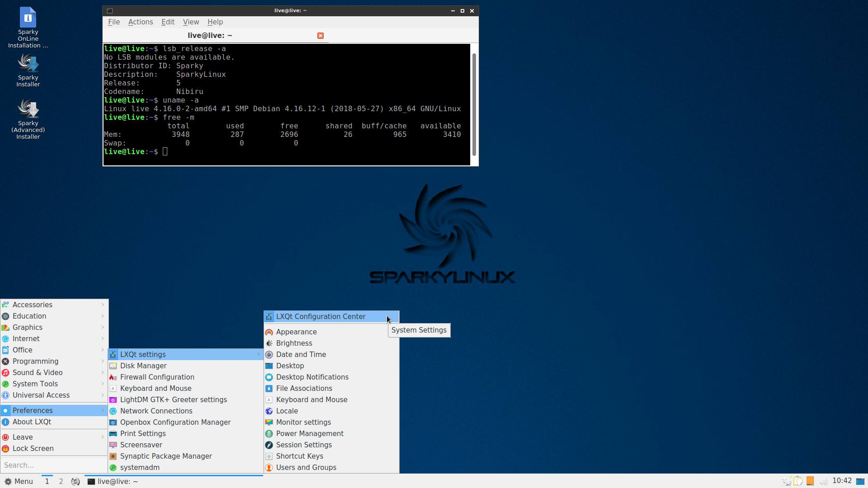868x488 pixels.
Task: Click the LXQt Configuration Center icon
Action: tap(269, 317)
